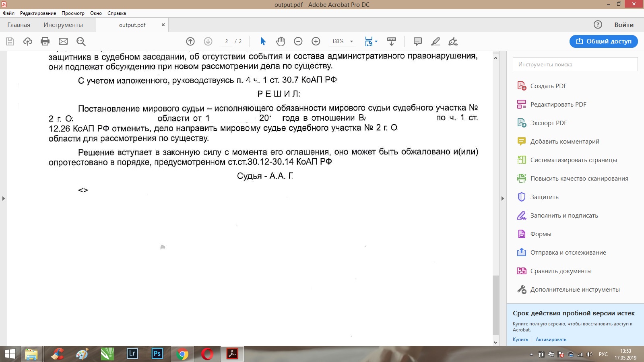
Task: Expand the fit page options dropdown
Action: pyautogui.click(x=376, y=41)
